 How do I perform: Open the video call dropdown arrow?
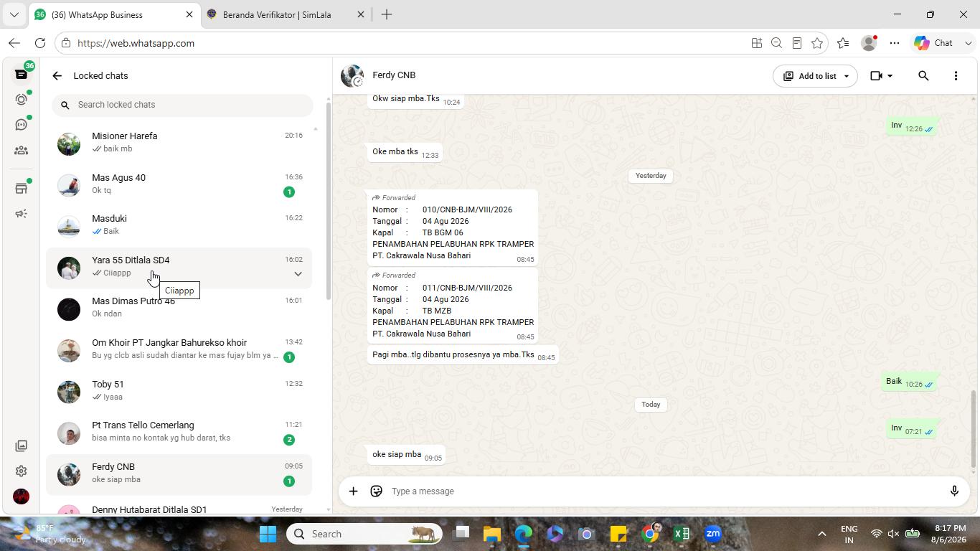tap(890, 76)
